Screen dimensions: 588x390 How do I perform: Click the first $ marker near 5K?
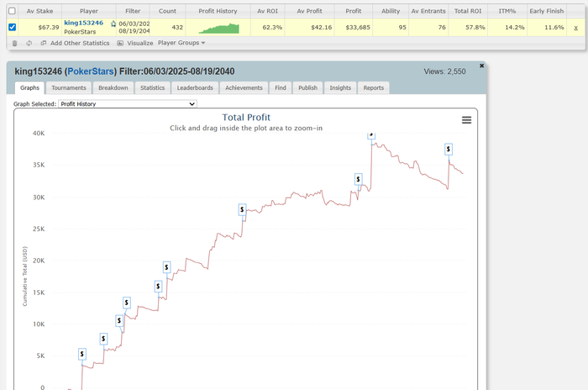click(82, 354)
